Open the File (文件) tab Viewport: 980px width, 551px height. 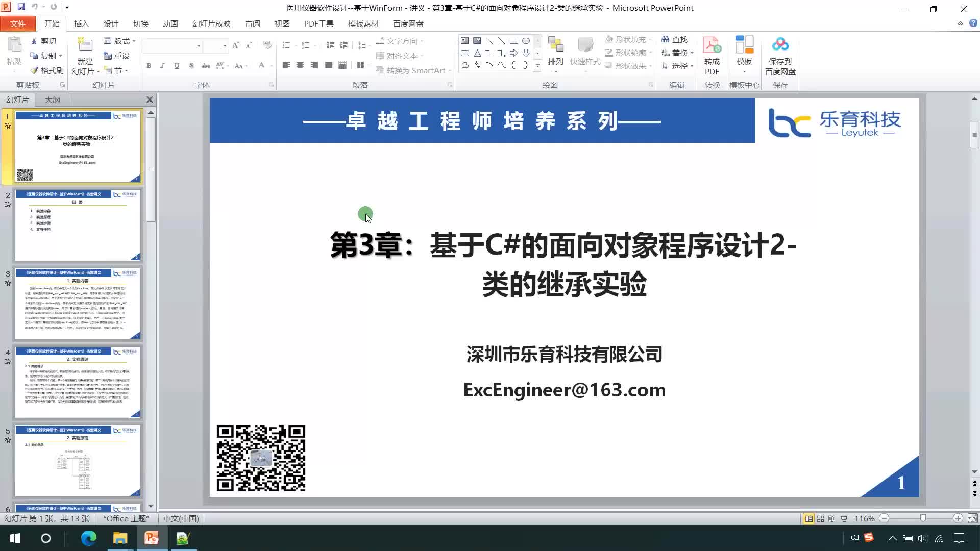pyautogui.click(x=18, y=23)
